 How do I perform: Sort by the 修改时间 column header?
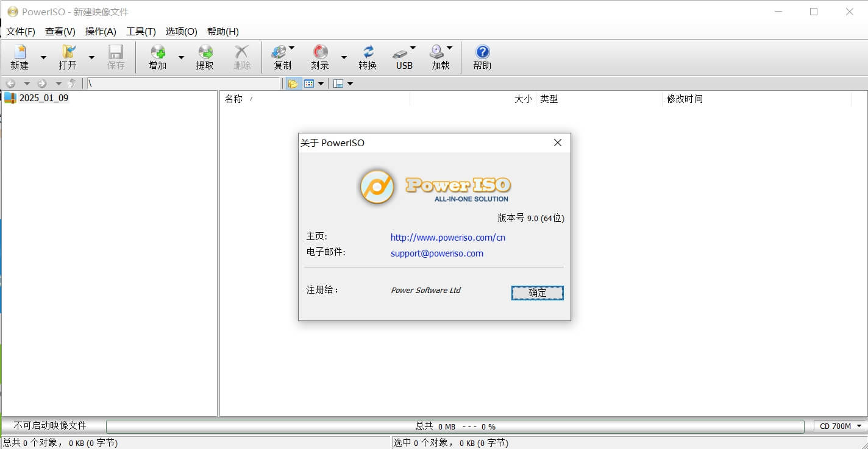756,99
